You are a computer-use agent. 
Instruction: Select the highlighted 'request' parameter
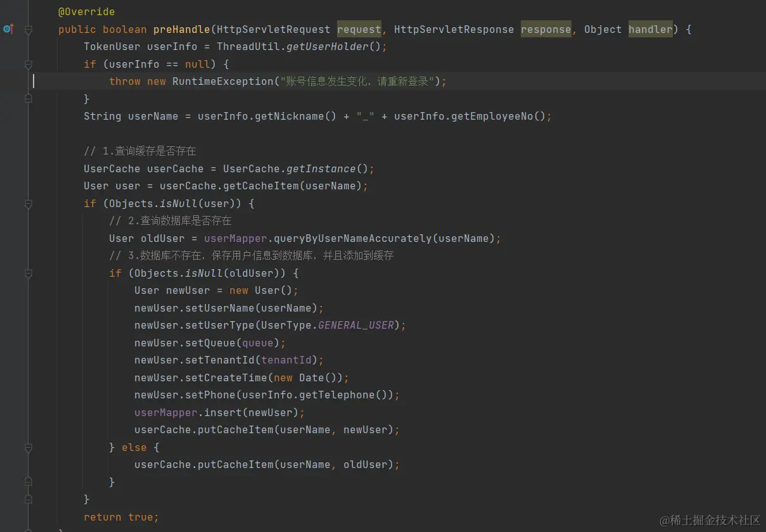click(359, 29)
